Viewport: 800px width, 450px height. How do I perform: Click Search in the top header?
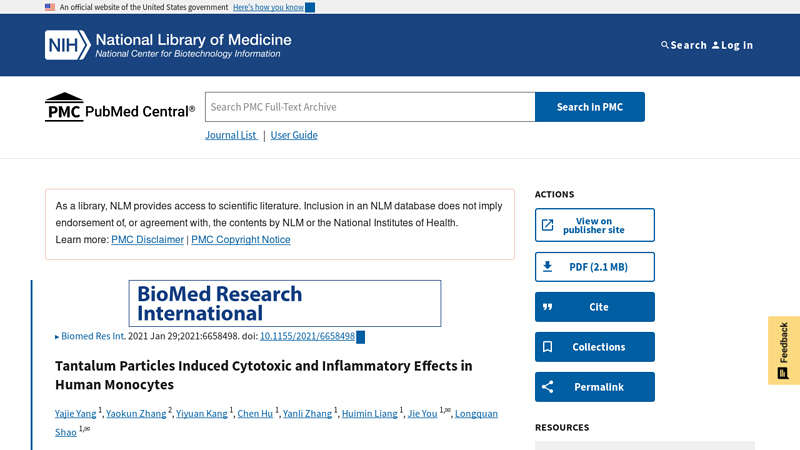[684, 45]
